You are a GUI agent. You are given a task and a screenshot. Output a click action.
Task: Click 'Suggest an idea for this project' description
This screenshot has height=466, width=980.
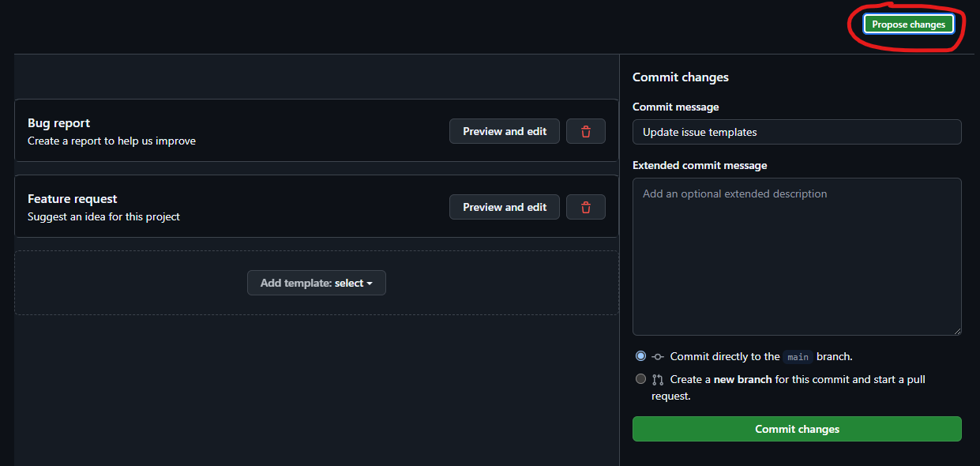tap(103, 217)
